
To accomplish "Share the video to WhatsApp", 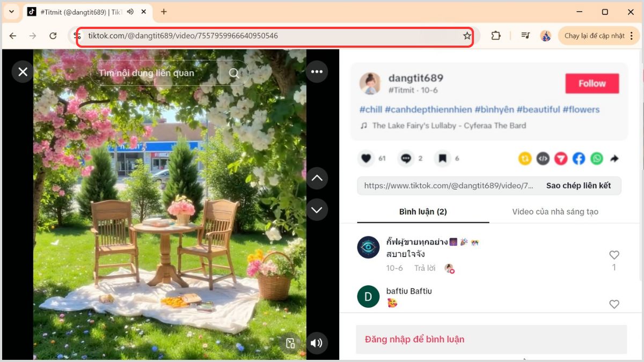I will click(596, 158).
